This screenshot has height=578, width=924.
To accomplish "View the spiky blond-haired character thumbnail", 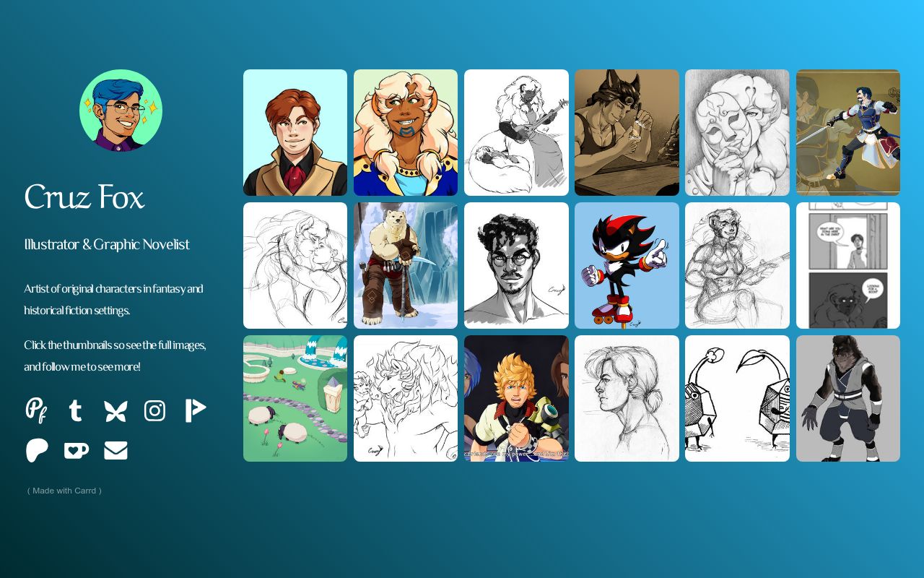I will (x=516, y=398).
